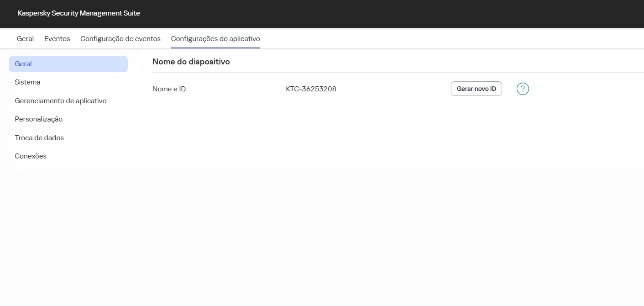This screenshot has width=644, height=306.
Task: Select Conexões in the left panel
Action: coord(31,156)
